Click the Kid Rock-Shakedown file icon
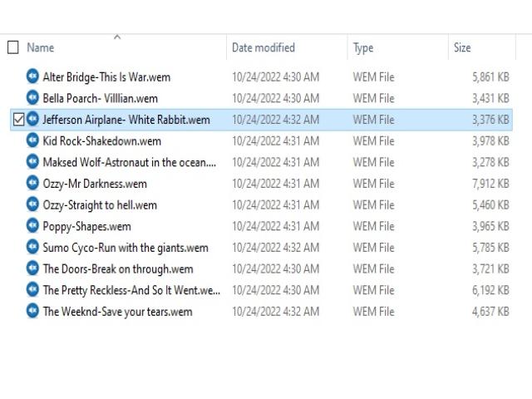The height and width of the screenshot is (399, 532). (x=32, y=140)
